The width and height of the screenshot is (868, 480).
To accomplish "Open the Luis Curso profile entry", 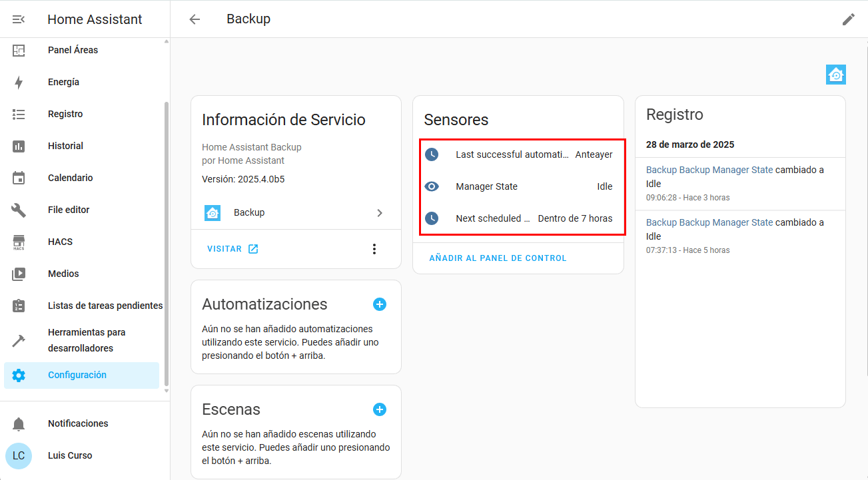I will [81, 455].
